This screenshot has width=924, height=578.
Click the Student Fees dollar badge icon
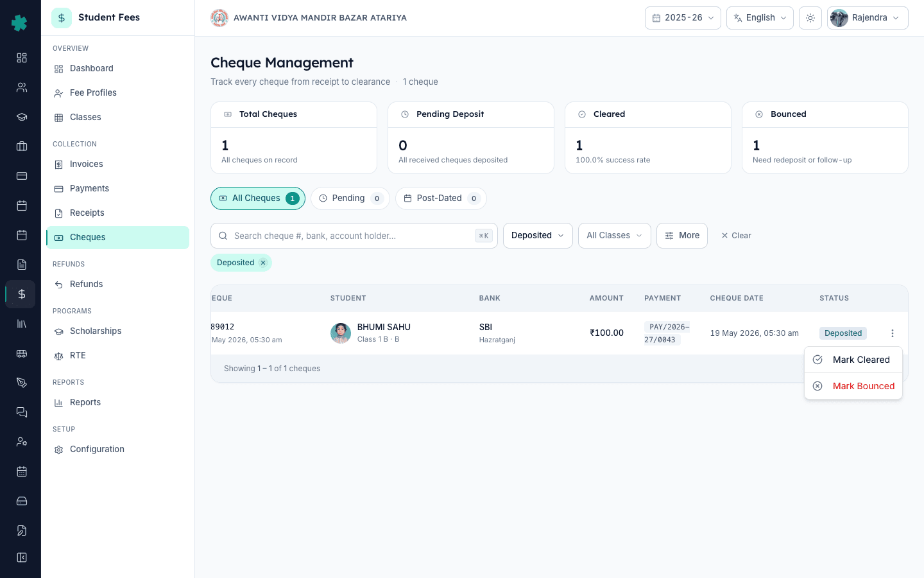pos(62,18)
